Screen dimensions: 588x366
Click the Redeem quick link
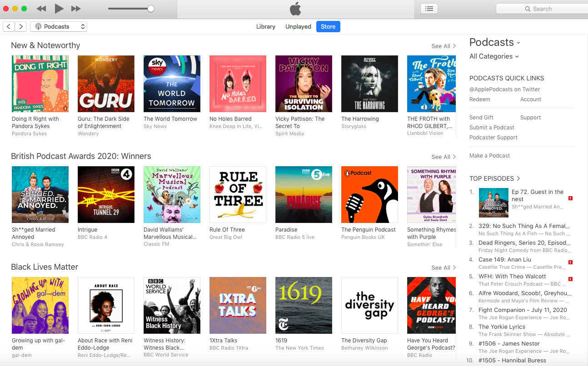point(480,99)
